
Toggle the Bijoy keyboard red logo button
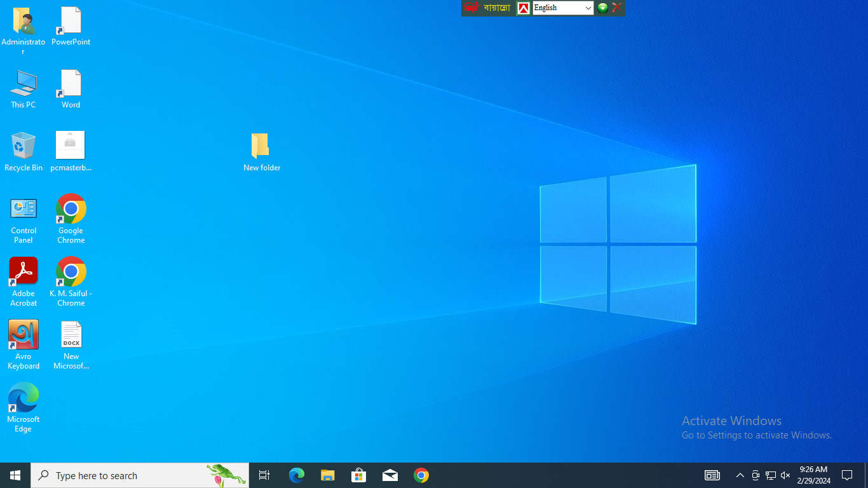[523, 8]
